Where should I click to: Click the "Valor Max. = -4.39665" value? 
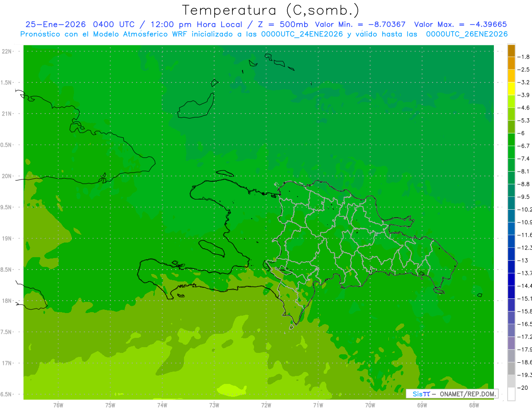460,24
